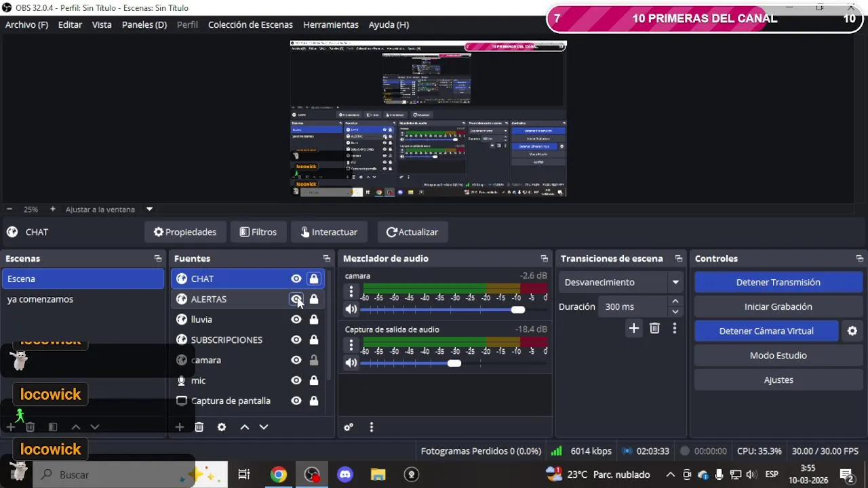Open transition properties three-dot menu

pyautogui.click(x=674, y=328)
